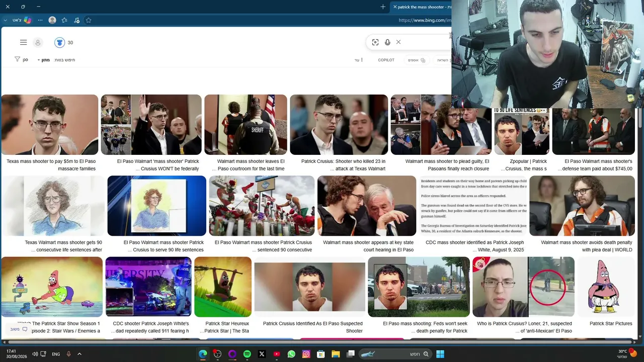Open 'CDC mass shooter identified as Patrick Joseph' link
The height and width of the screenshot is (362, 644).
(475, 246)
